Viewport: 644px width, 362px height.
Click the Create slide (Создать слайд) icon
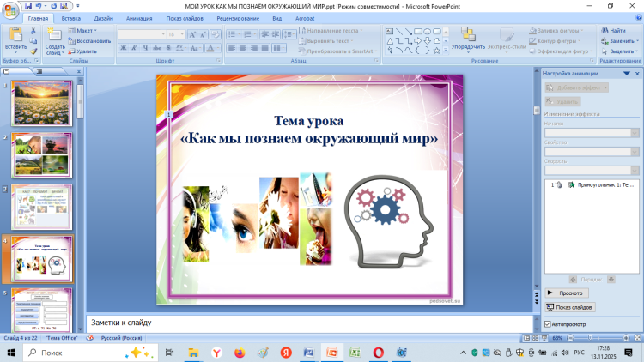[x=54, y=35]
